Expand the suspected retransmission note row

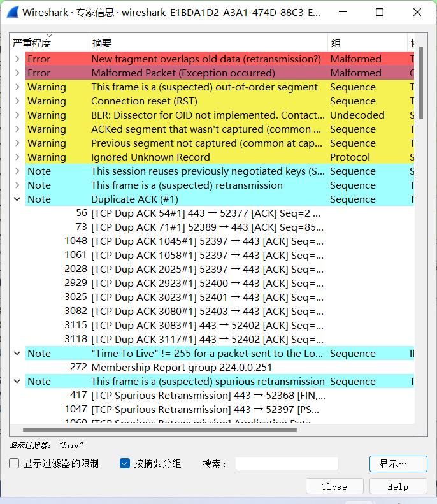[x=17, y=185]
